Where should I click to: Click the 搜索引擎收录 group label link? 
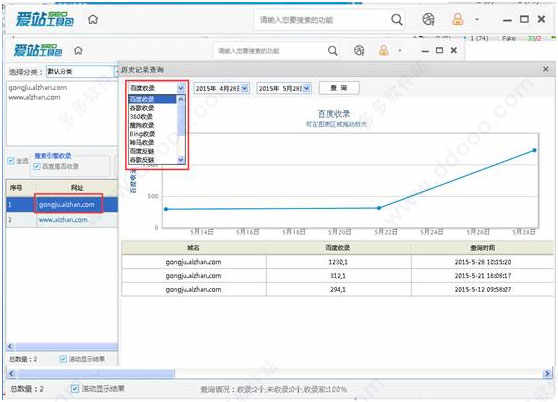(x=53, y=155)
